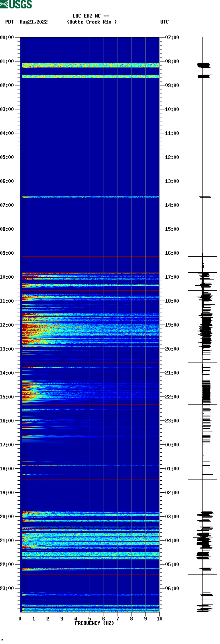Image resolution: width=220 pixels, height=644 pixels.
Task: Click the seismogram waveform burst near 08:00 UTC
Action: coord(204,65)
